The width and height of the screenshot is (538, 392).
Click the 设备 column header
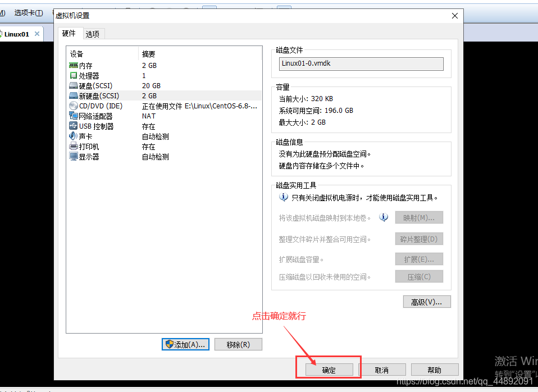pyautogui.click(x=102, y=54)
